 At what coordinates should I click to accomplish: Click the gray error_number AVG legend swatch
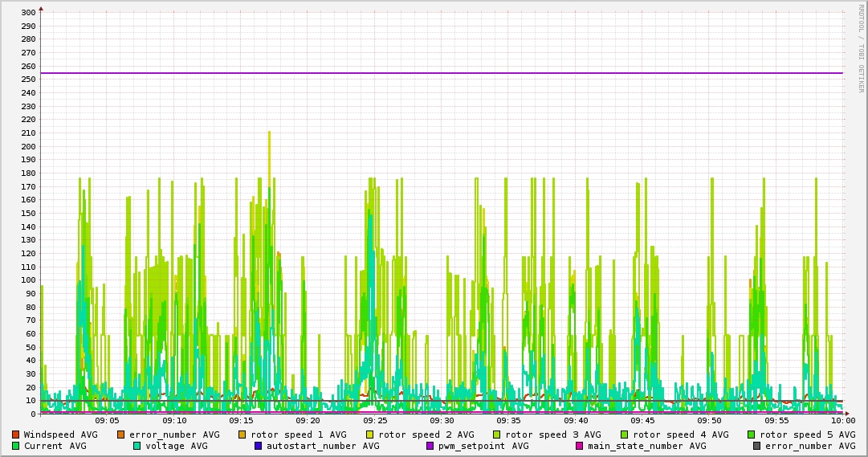tap(757, 446)
